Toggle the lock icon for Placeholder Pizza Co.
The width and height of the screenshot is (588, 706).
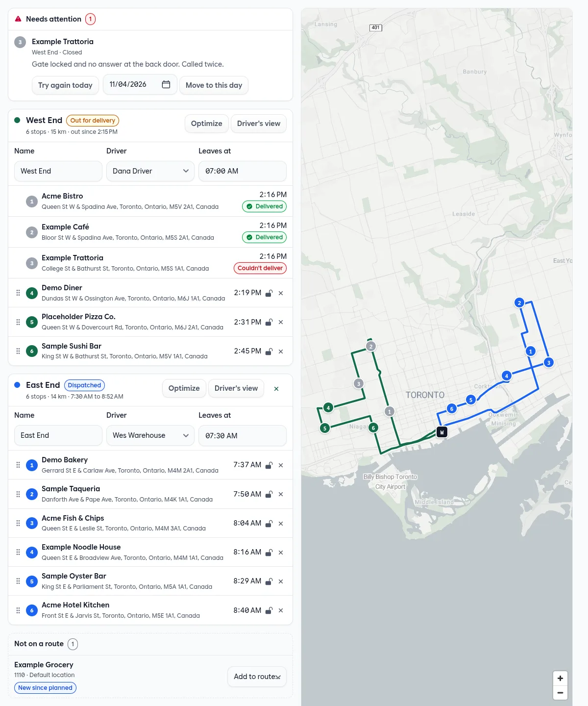pyautogui.click(x=269, y=322)
